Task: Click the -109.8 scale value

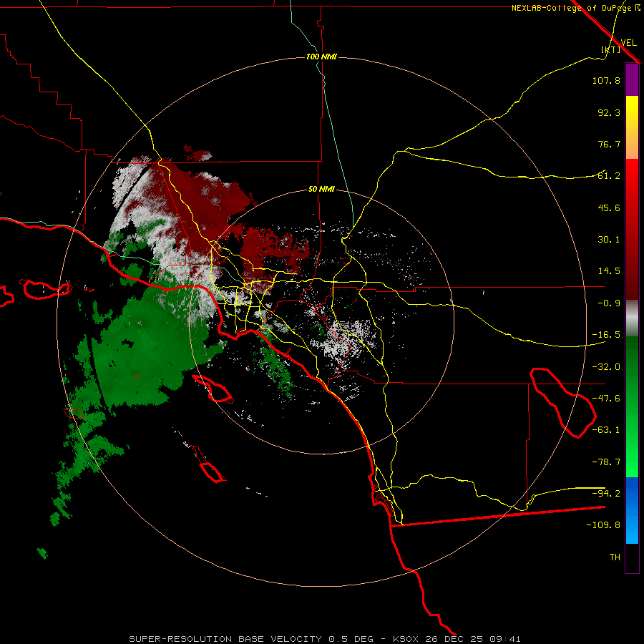Action: coord(603,525)
